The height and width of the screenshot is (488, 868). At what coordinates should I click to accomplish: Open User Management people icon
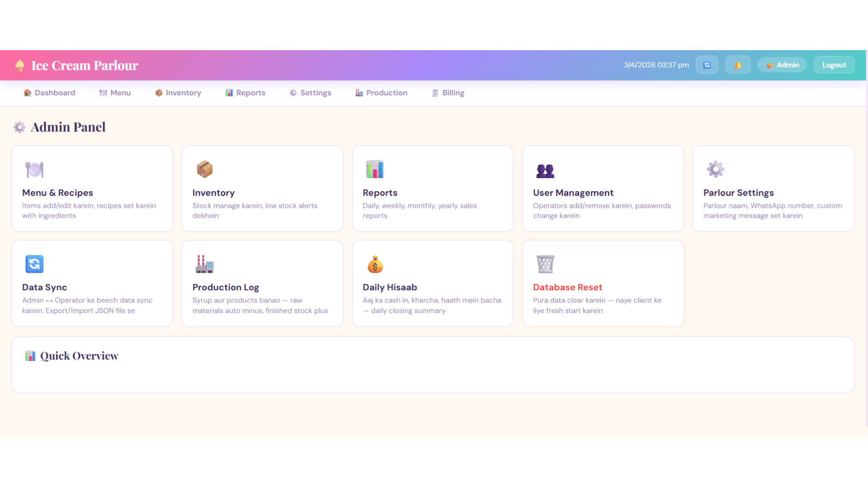click(545, 170)
